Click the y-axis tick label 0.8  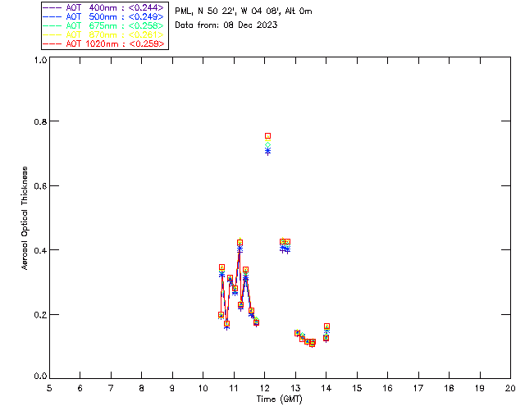coord(40,121)
